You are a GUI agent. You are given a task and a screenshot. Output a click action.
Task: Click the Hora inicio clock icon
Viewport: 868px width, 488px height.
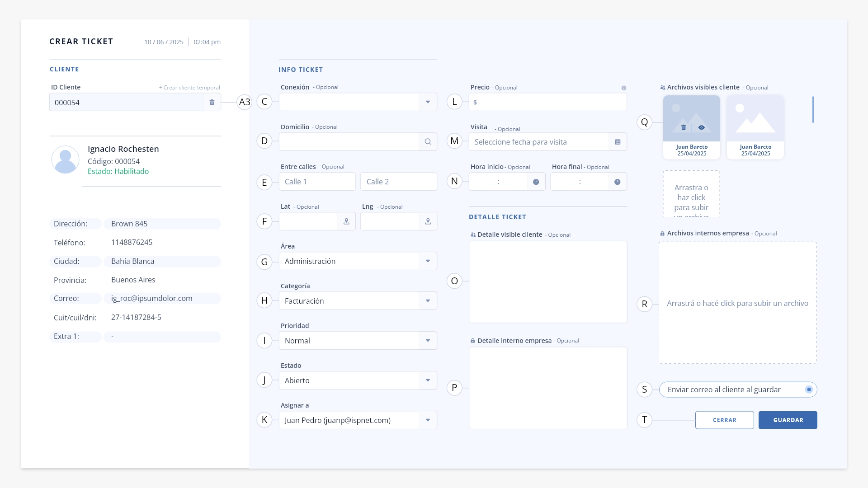[536, 182]
